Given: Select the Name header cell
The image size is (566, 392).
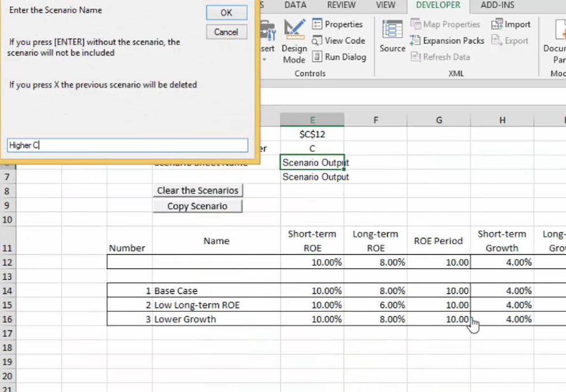Looking at the screenshot, I should [216, 241].
